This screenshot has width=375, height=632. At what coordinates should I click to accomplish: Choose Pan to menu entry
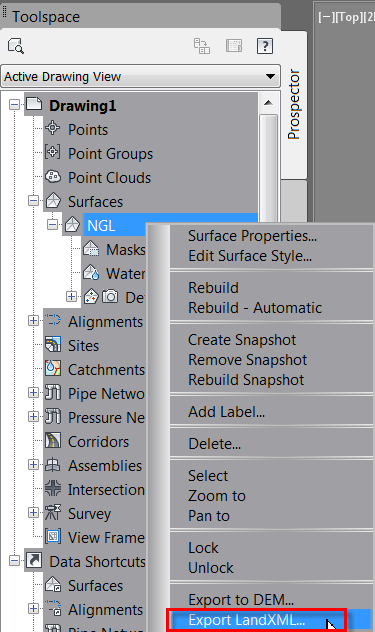209,516
